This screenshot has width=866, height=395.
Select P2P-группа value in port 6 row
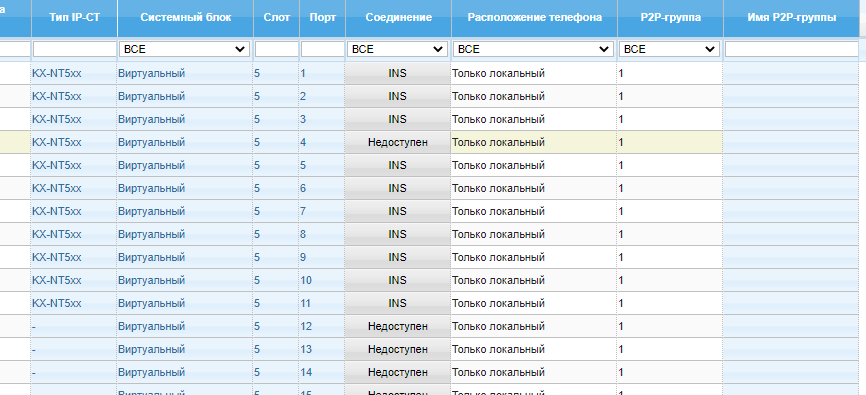(x=670, y=188)
